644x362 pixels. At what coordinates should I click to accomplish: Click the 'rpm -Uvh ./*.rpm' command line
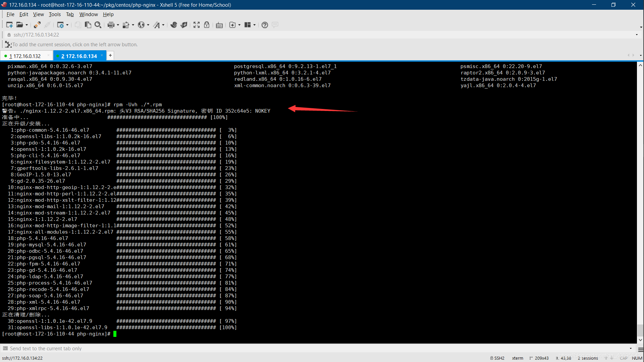point(138,105)
